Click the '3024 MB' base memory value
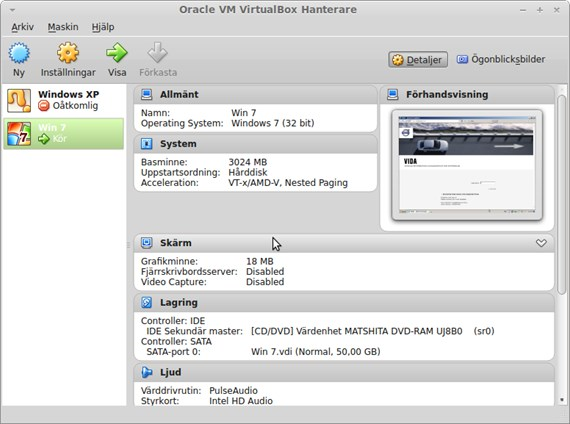 tap(248, 162)
